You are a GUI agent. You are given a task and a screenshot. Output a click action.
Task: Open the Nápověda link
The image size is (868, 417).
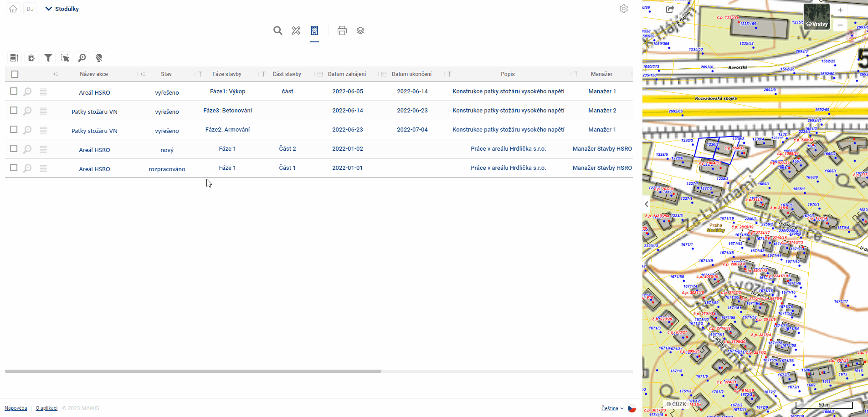point(16,408)
